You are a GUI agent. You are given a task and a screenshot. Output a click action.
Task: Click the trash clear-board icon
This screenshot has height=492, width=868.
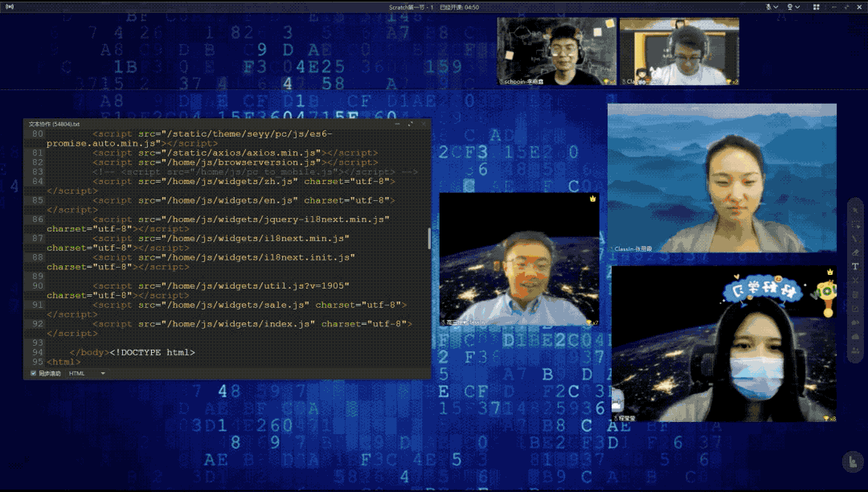855,294
